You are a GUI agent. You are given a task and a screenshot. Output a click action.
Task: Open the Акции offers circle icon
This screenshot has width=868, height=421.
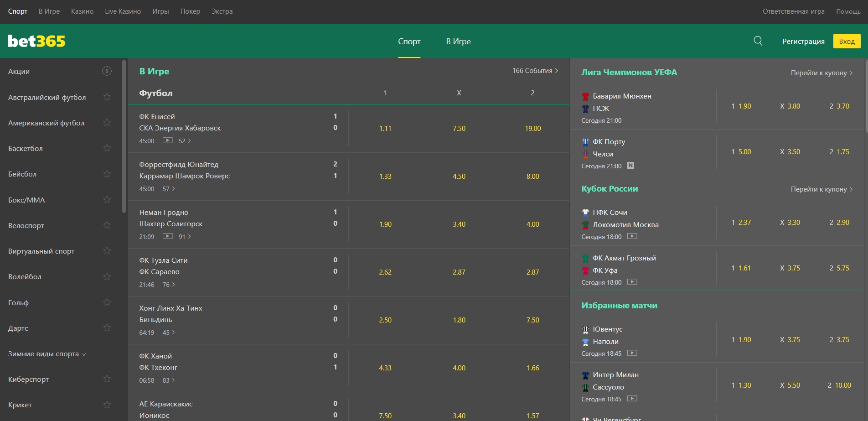click(x=107, y=71)
